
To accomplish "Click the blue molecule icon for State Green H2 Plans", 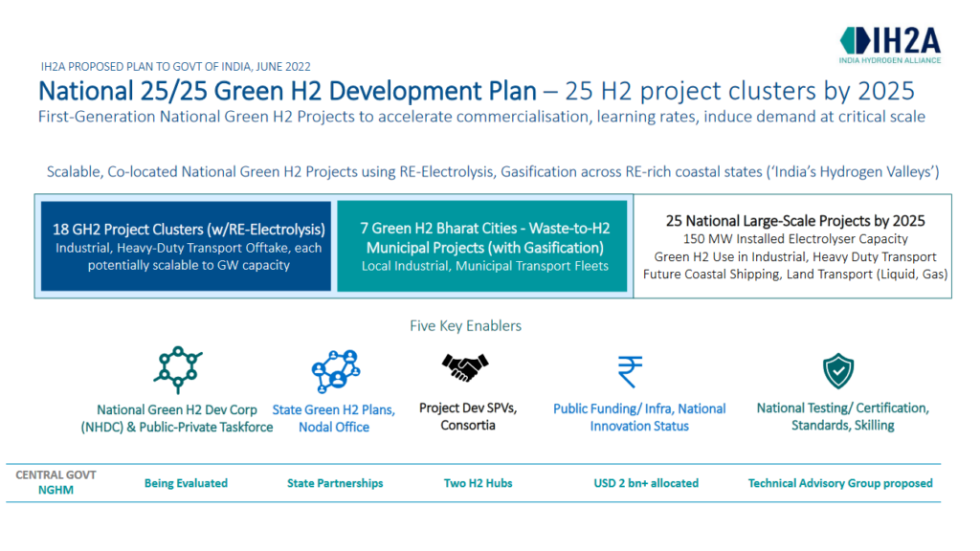I will click(x=334, y=368).
